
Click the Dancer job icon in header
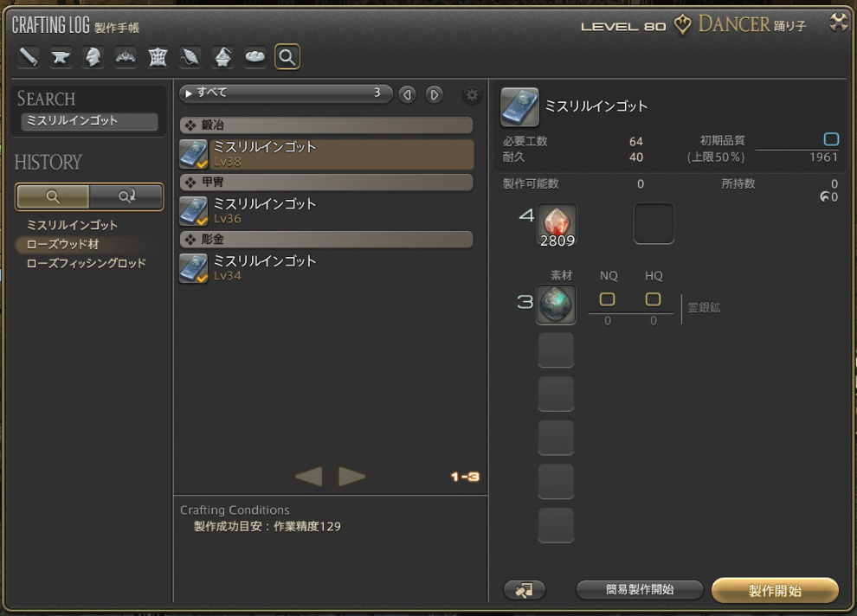point(682,24)
